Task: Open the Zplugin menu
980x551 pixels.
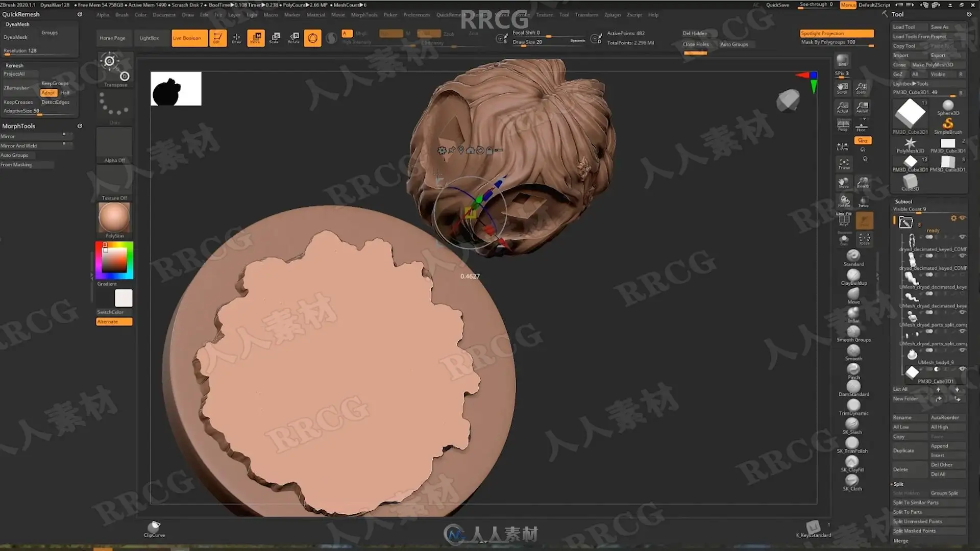Action: pyautogui.click(x=612, y=15)
